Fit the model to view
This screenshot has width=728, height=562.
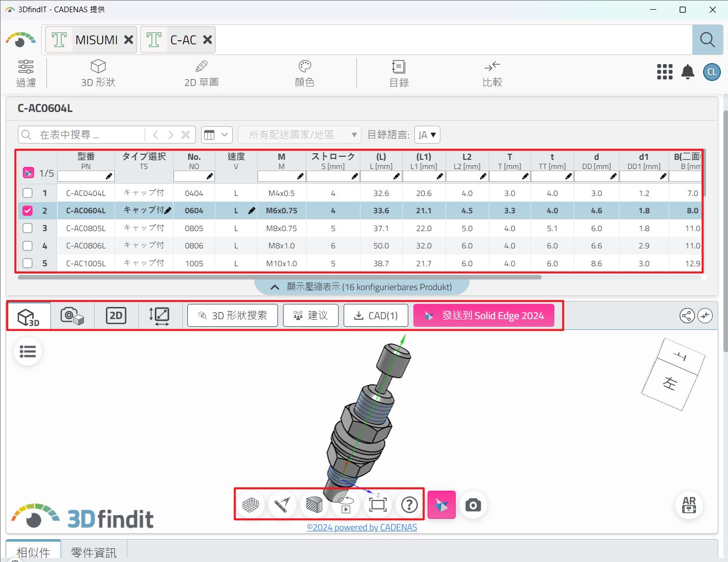[378, 505]
